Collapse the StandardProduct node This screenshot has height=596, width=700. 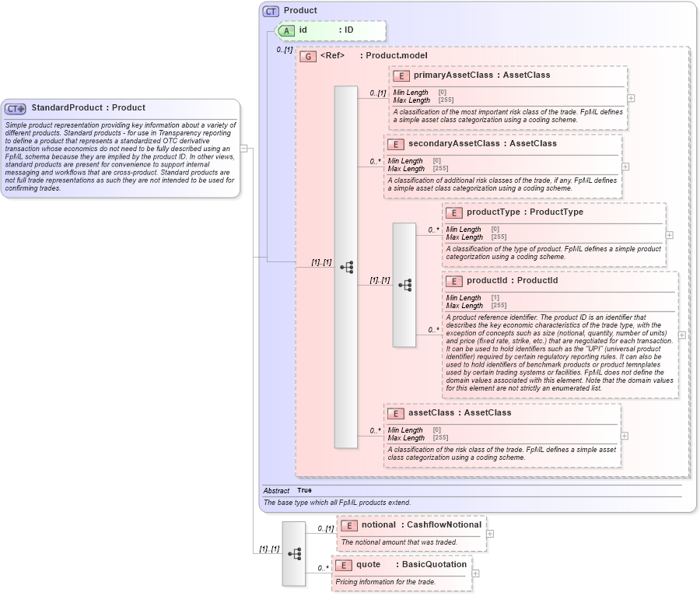[x=243, y=148]
